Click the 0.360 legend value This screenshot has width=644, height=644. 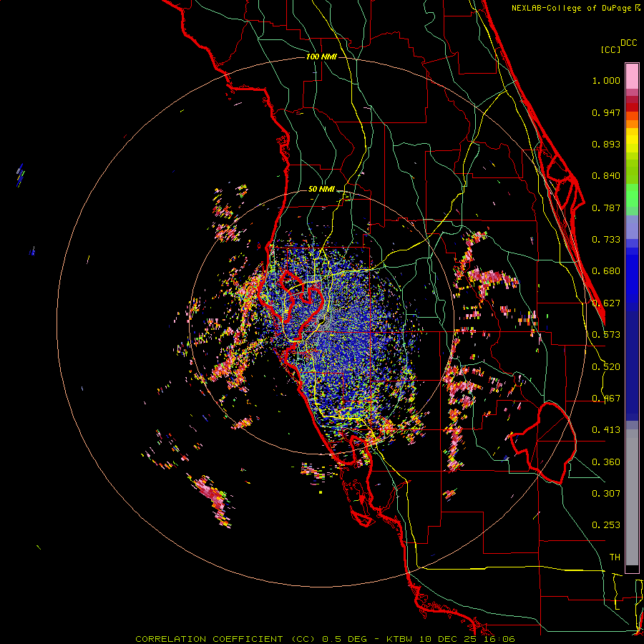(606, 462)
